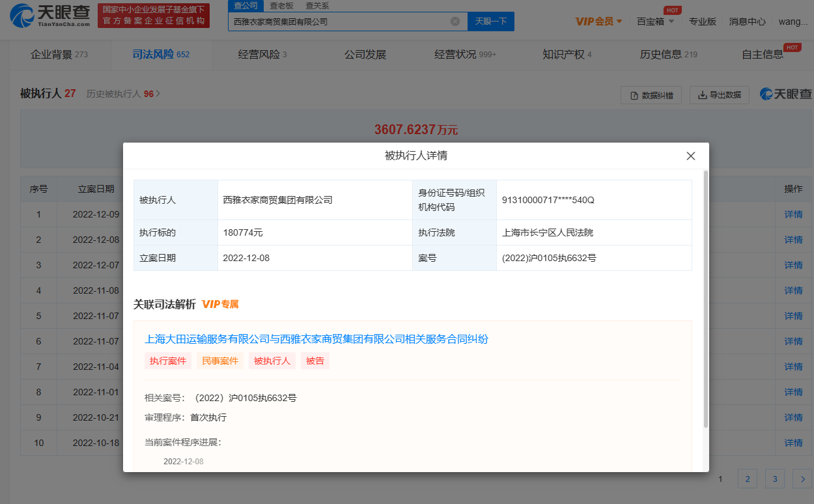Expand the 百宝箱 menu
The width and height of the screenshot is (814, 504).
coord(656,21)
